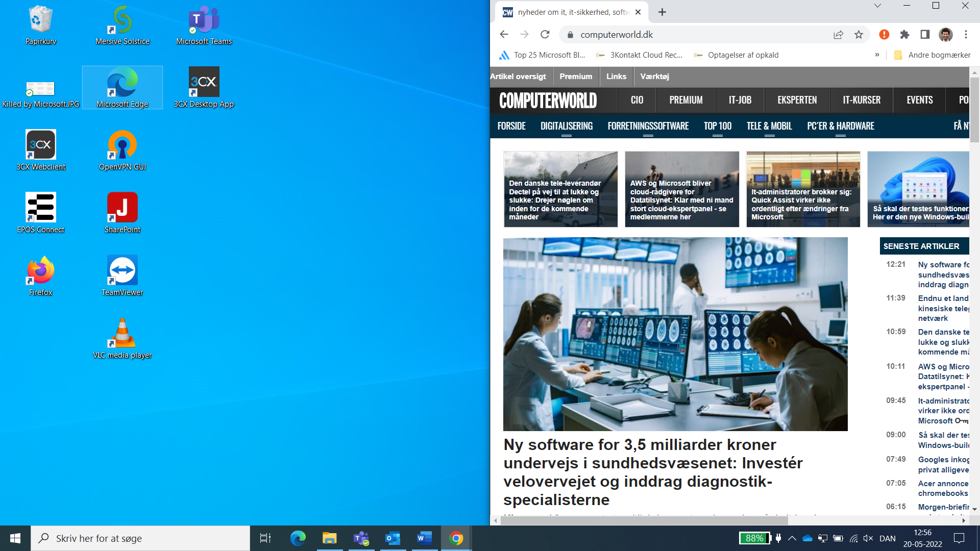Click the horizontal scrollbar of the page
The width and height of the screenshot is (980, 551).
point(644,520)
